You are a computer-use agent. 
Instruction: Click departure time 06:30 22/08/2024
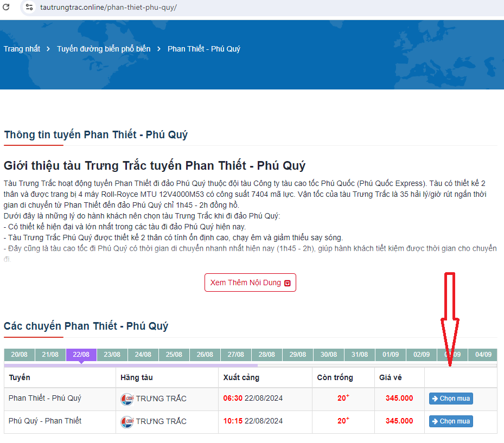point(253,398)
